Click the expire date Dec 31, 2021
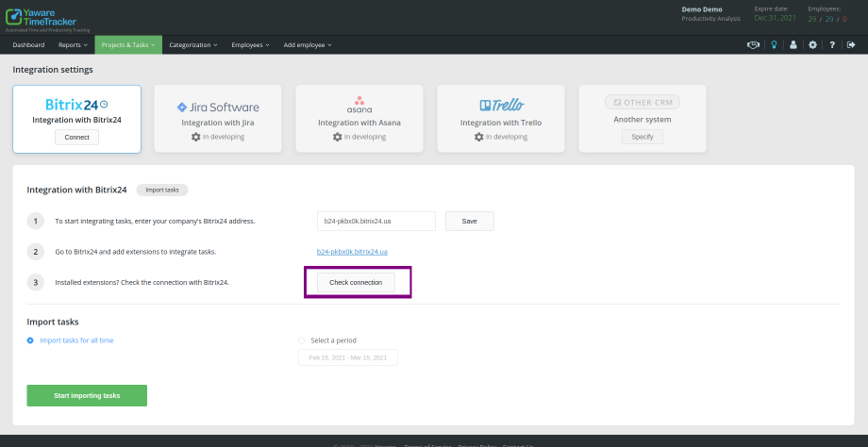 click(775, 18)
